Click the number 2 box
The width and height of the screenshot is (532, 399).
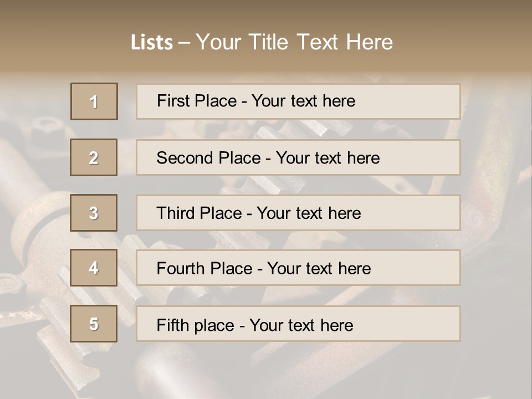(x=94, y=157)
